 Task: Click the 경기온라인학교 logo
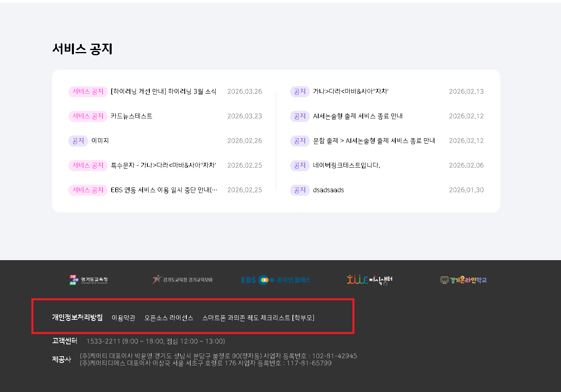click(x=463, y=280)
